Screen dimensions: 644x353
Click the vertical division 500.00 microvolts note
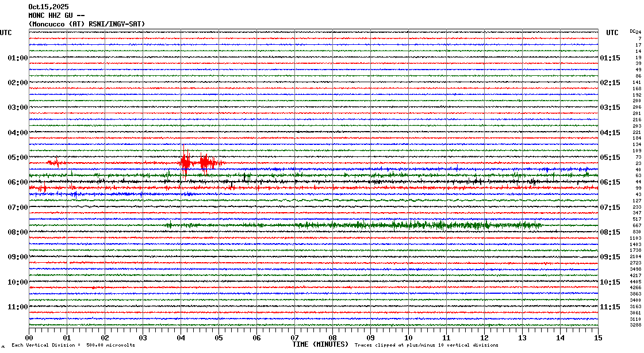[73, 345]
